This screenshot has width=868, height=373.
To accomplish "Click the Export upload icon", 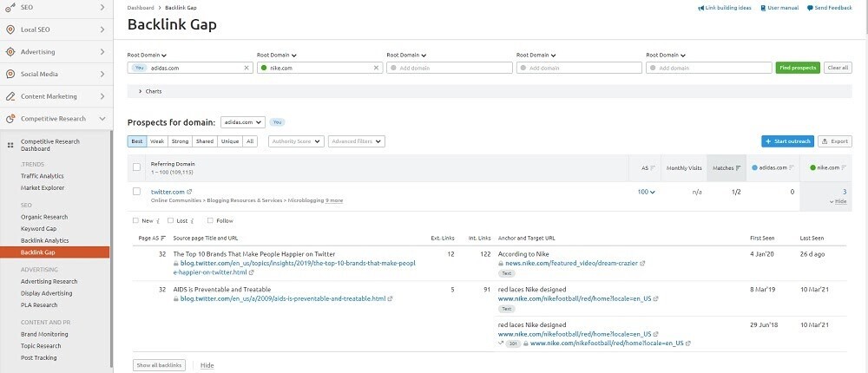I will (825, 141).
